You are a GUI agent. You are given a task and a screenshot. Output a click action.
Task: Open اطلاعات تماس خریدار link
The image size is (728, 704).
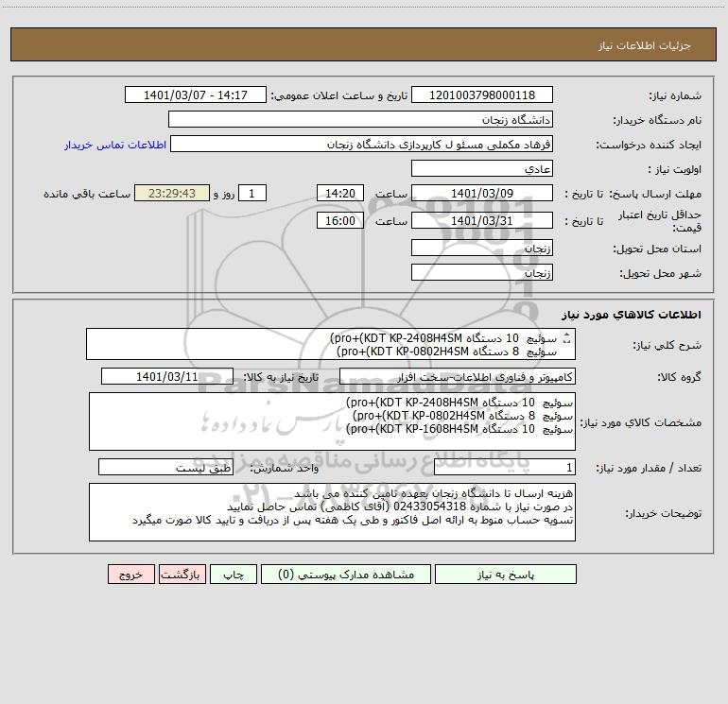pyautogui.click(x=115, y=145)
